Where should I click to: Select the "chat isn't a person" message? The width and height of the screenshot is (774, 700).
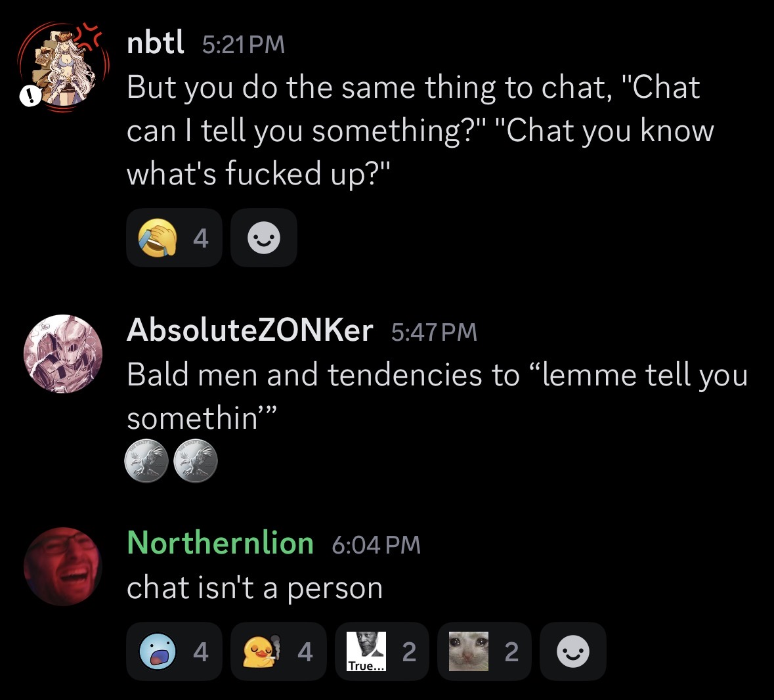click(x=255, y=588)
